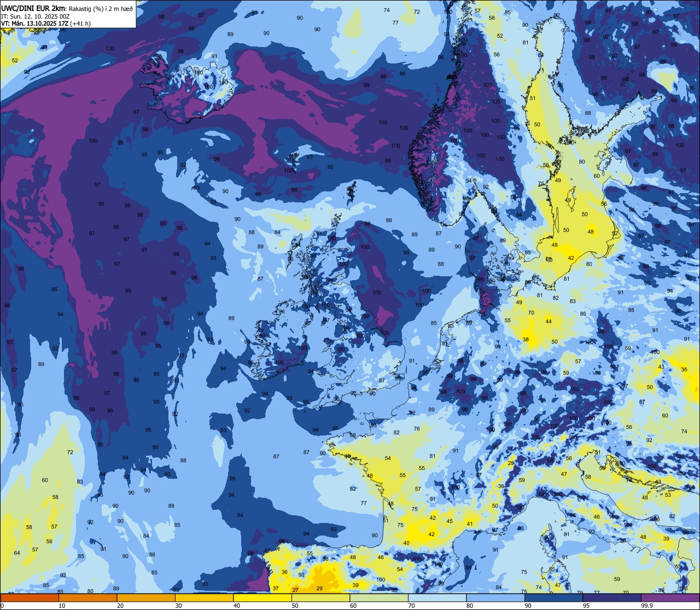
Task: Click the 10–20% orange legend swatch
Action: [87, 597]
